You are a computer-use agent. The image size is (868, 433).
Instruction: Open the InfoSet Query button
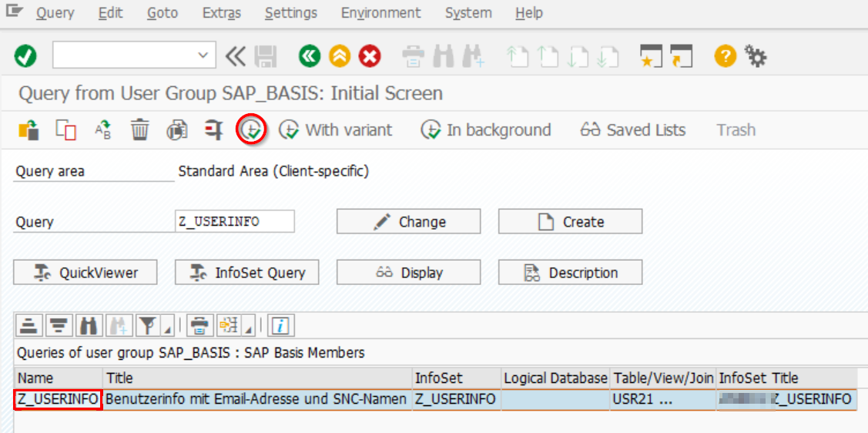coord(246,273)
